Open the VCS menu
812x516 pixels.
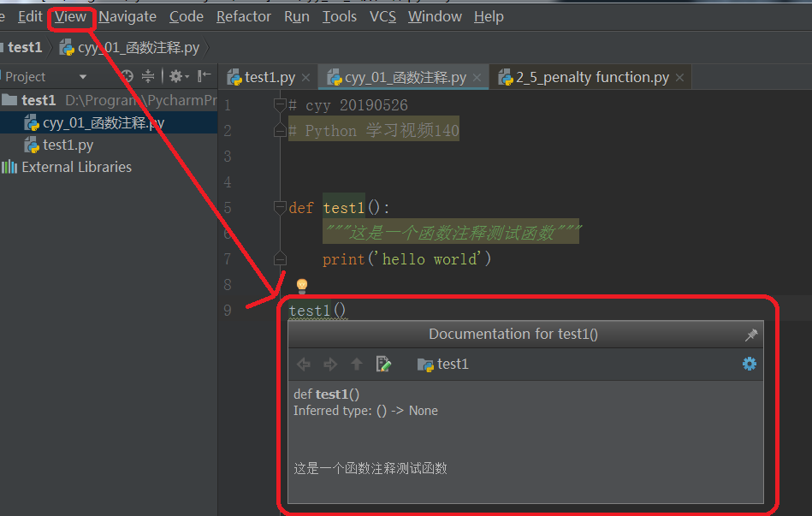point(382,16)
